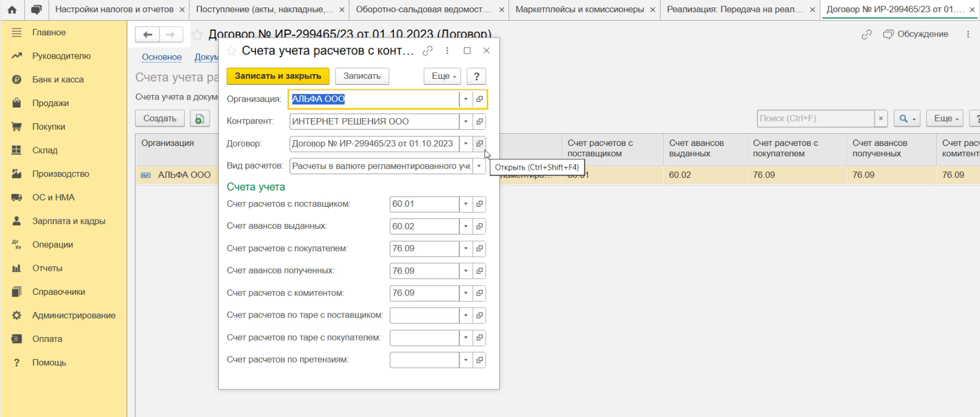Screen dimensions: 980x417
Task: Copy link icon in dialog title bar
Action: point(427,51)
